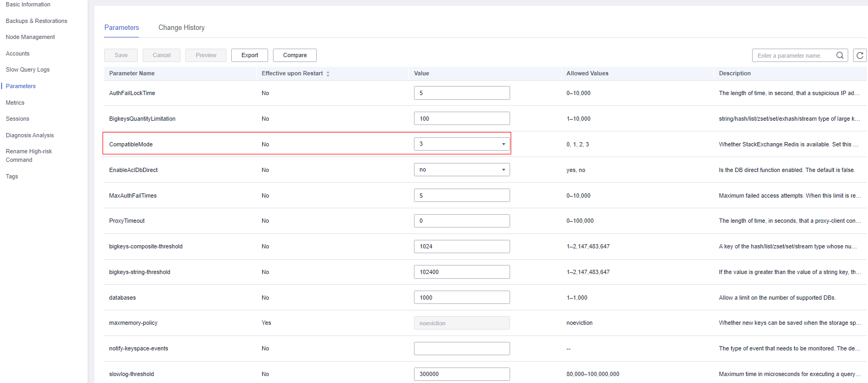Viewport: 868px width, 383px height.
Task: Navigate to Diagnosis Analysis
Action: pos(30,136)
